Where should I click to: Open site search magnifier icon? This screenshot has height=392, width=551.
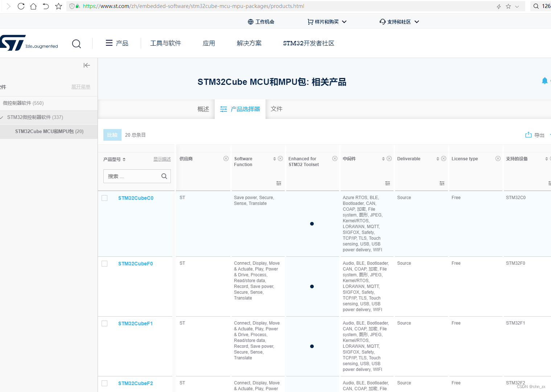(77, 44)
